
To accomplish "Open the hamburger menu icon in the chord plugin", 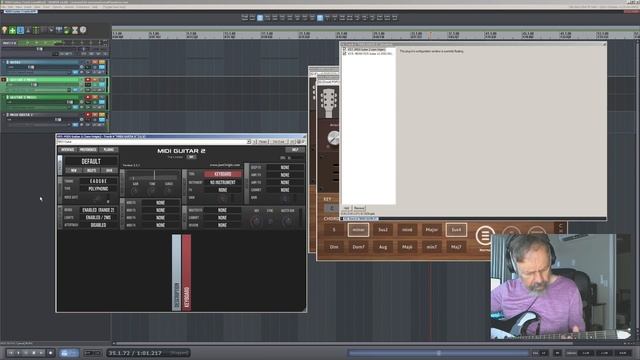I will 485,236.
